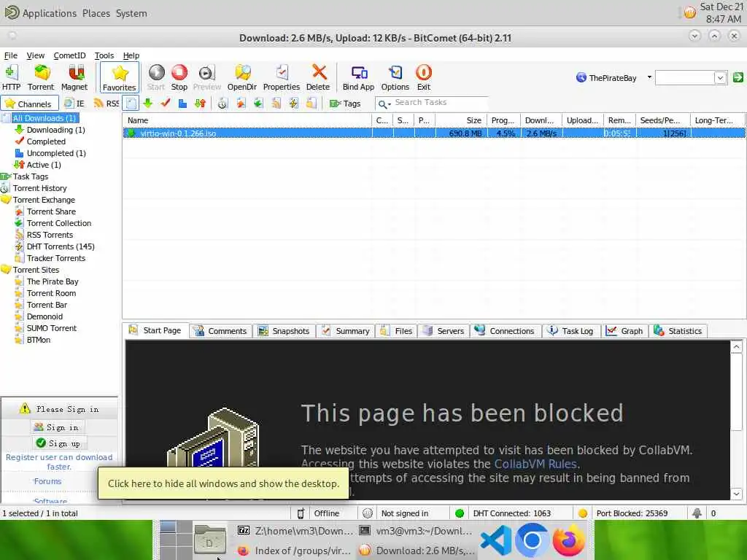
Task: Click the Channels button
Action: [x=29, y=104]
